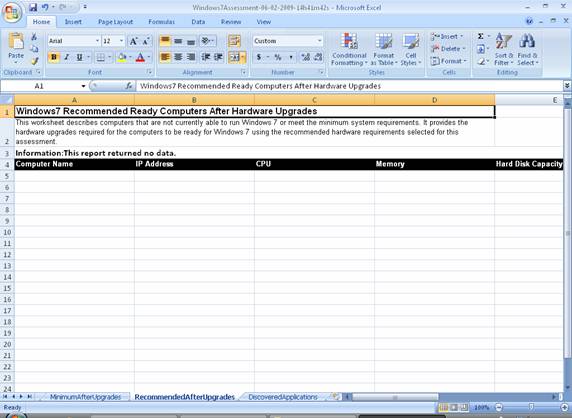572x418 pixels.
Task: Toggle Bold formatting
Action: coord(54,57)
